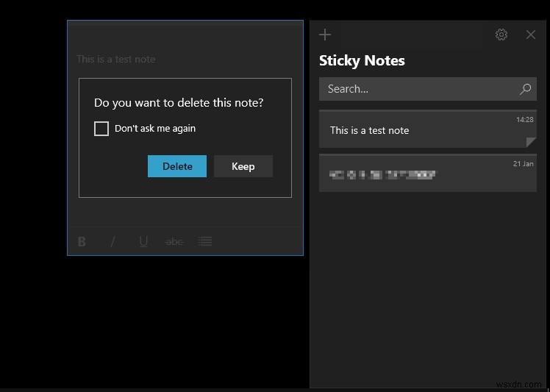Confirm with the Delete button

[177, 166]
